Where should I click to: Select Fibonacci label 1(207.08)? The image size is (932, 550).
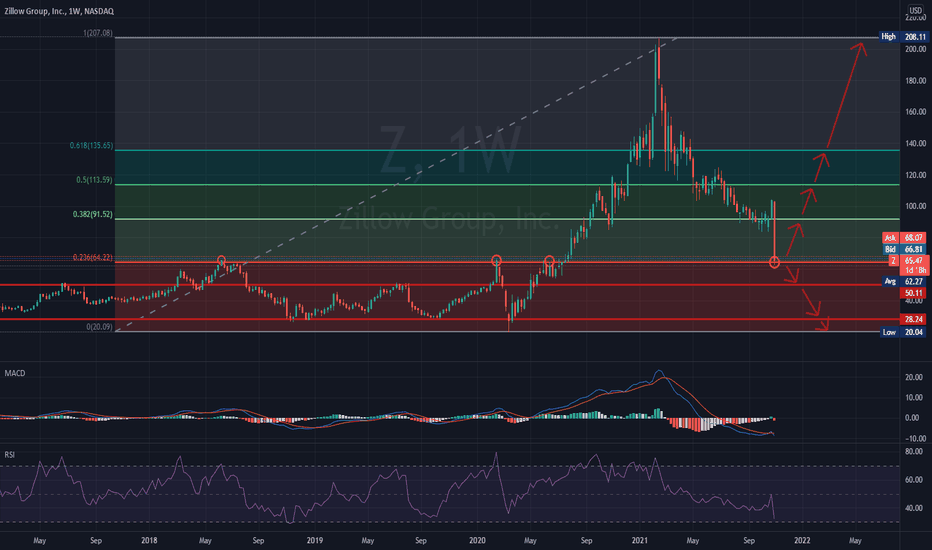97,33
